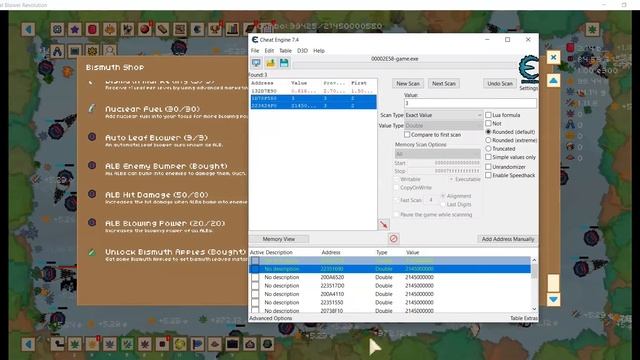Click Add Address Manually button
640x360 pixels.
tap(508, 239)
